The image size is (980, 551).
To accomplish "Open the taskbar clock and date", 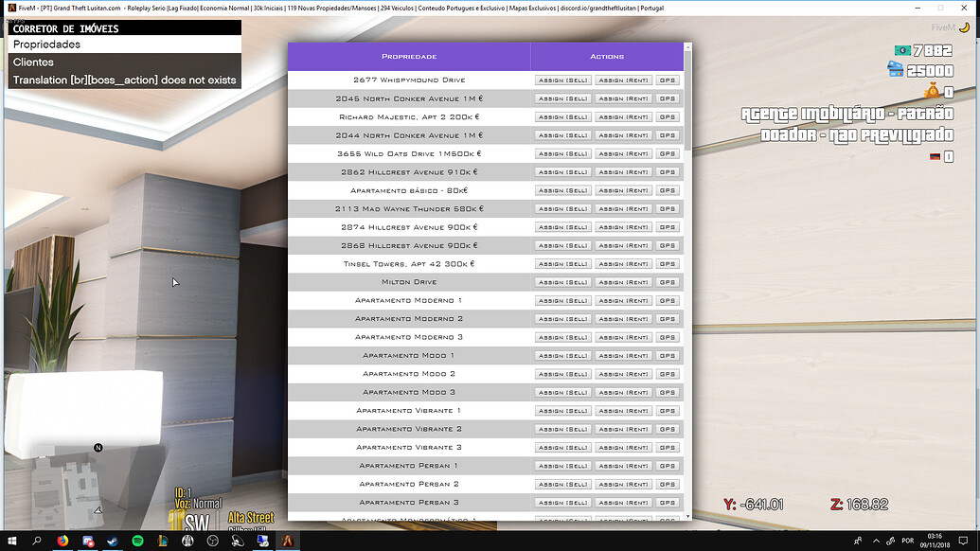I will coord(935,541).
